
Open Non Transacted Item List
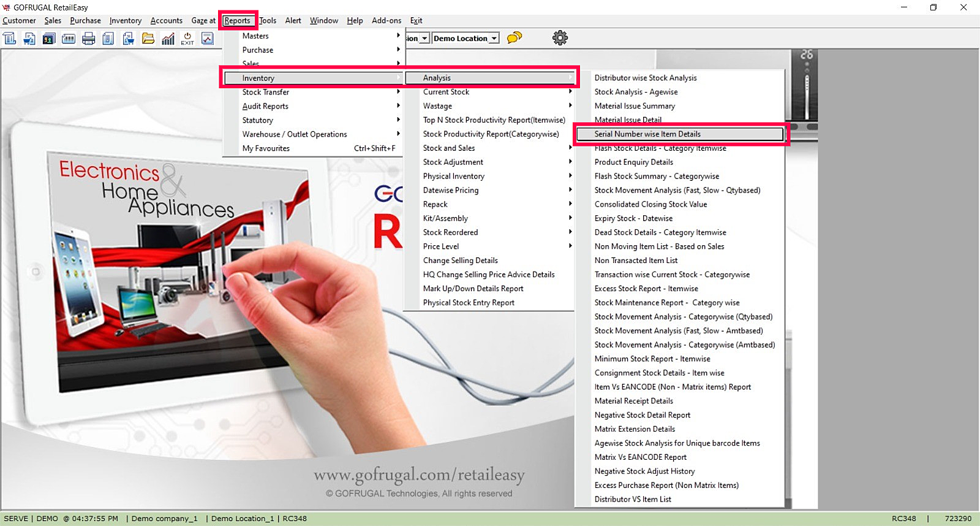(680, 261)
